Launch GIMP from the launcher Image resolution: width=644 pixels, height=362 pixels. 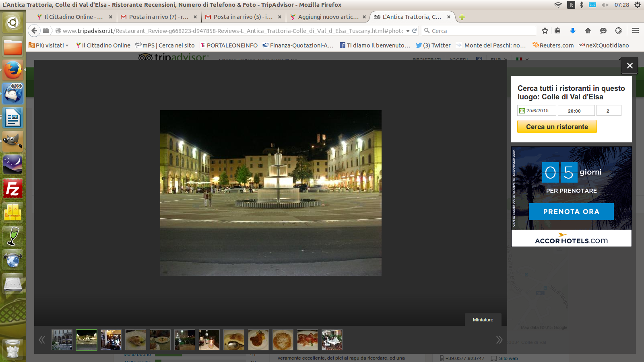pos(13,141)
